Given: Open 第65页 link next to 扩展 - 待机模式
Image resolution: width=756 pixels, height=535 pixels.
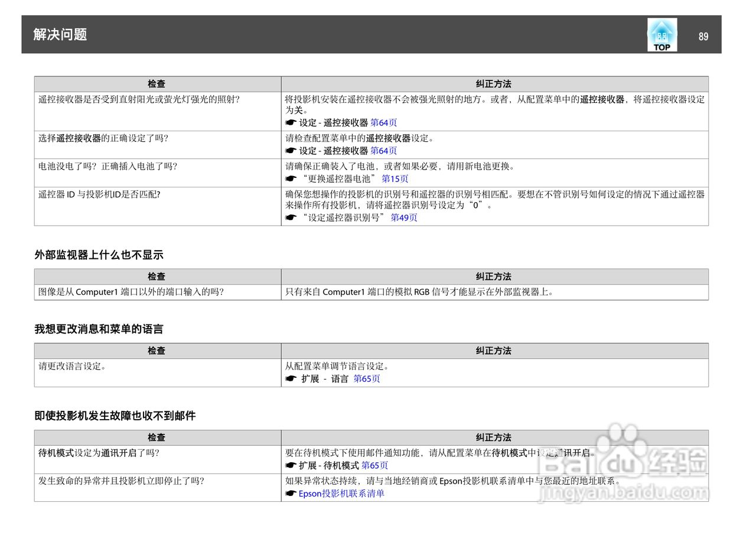Looking at the screenshot, I should [x=374, y=466].
